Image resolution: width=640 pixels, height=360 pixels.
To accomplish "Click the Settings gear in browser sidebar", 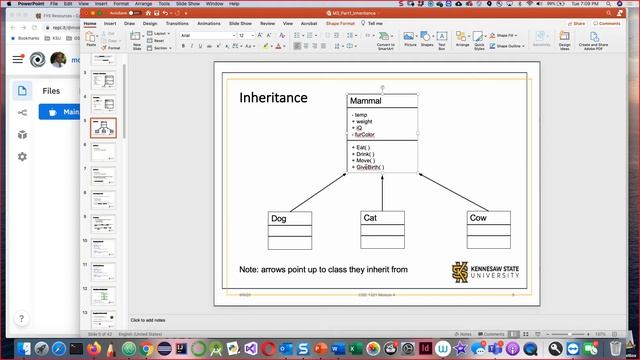I will tap(22, 157).
